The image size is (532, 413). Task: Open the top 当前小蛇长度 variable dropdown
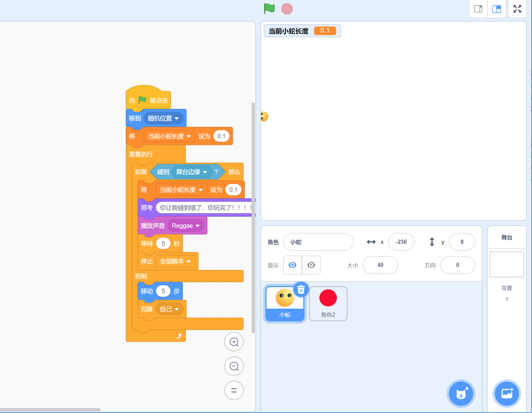169,136
